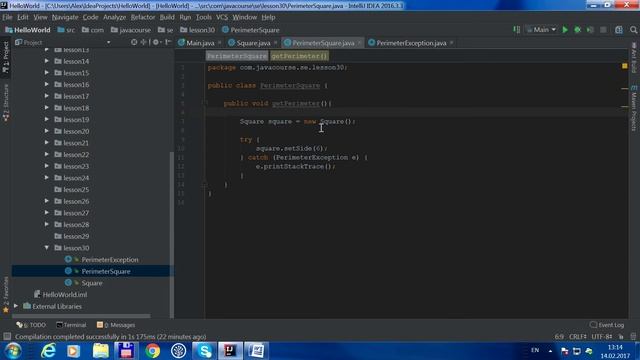640x360 pixels.
Task: Open media player taskbar icon
Action: [x=74, y=351]
